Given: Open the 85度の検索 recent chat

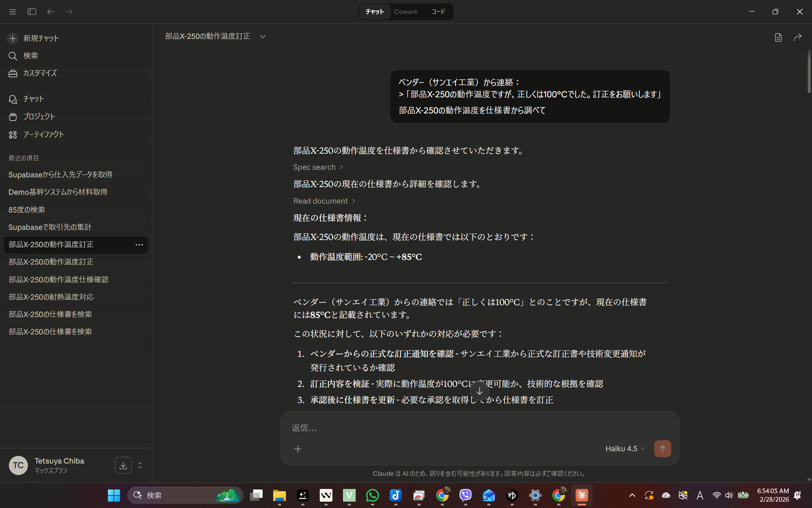Looking at the screenshot, I should tap(27, 210).
